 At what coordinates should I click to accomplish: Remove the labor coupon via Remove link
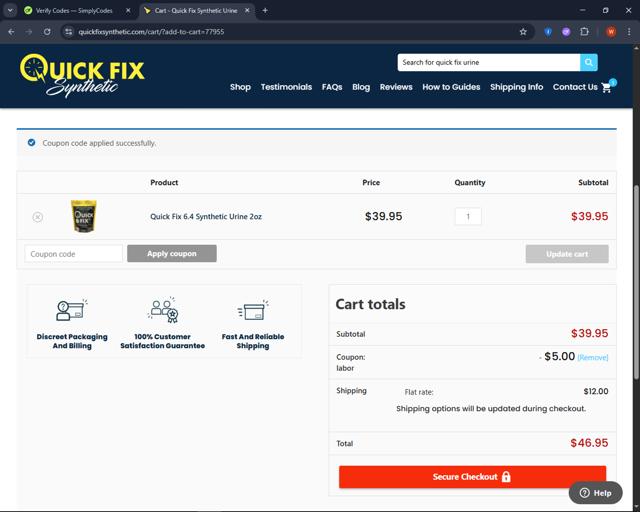click(593, 358)
